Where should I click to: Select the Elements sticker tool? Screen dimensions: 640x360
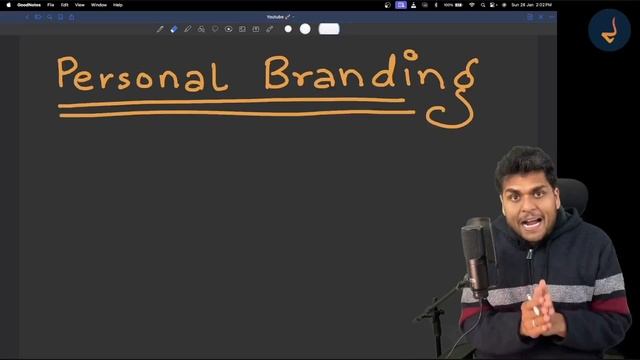pos(229,29)
